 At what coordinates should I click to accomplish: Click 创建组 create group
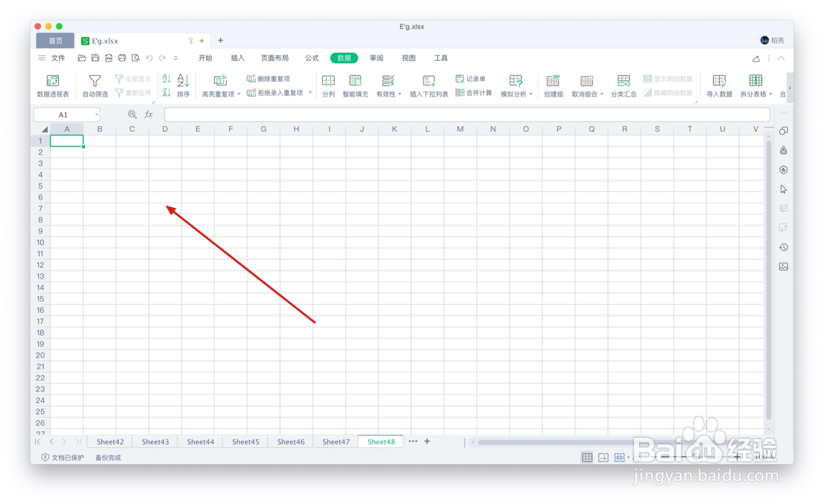click(x=553, y=86)
